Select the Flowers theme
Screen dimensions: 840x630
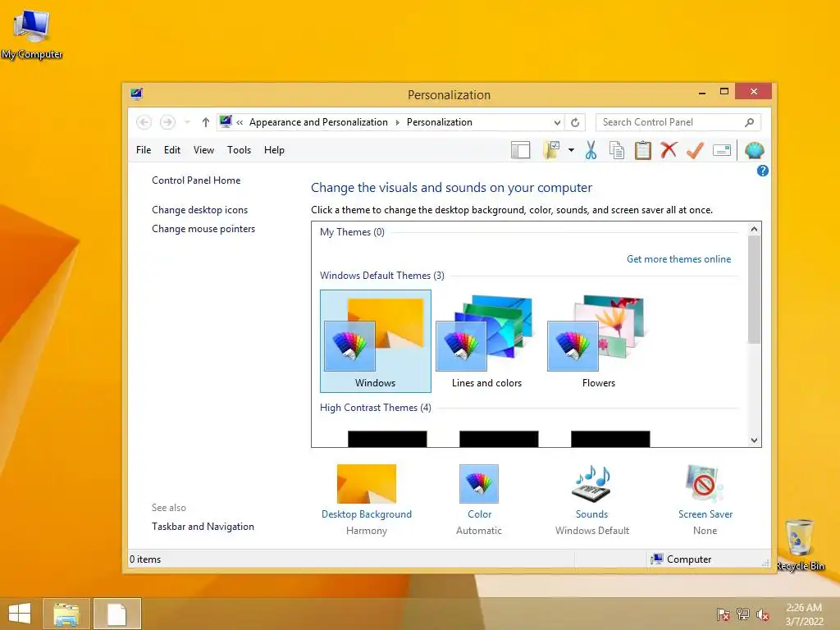pyautogui.click(x=598, y=341)
